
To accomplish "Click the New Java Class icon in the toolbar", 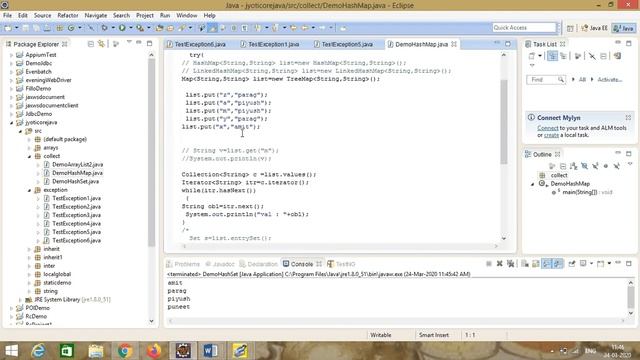I will pos(71,28).
